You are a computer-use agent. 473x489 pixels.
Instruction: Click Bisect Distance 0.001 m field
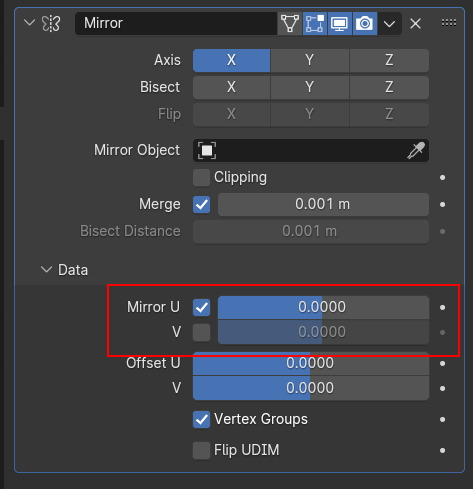tap(311, 231)
